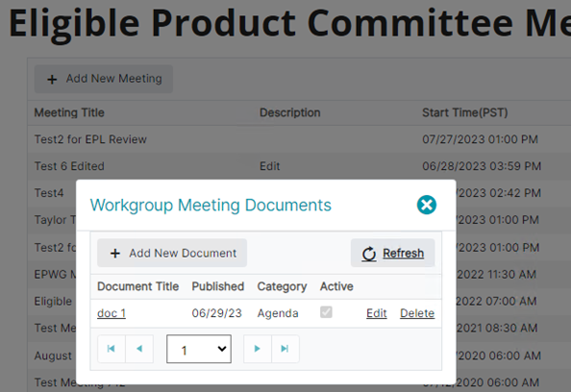571x392 pixels.
Task: Close the Workgroup Meeting Documents dialog
Action: pyautogui.click(x=427, y=205)
